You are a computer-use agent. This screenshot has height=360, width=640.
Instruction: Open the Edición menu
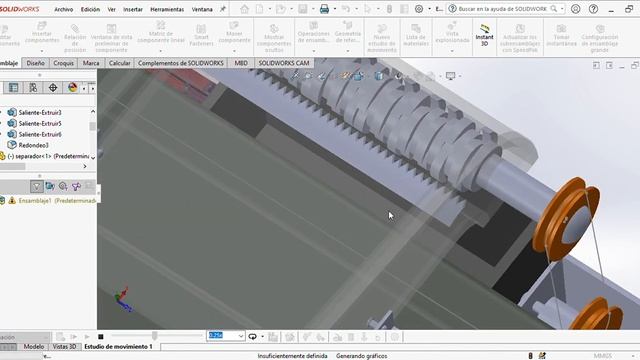pos(90,9)
